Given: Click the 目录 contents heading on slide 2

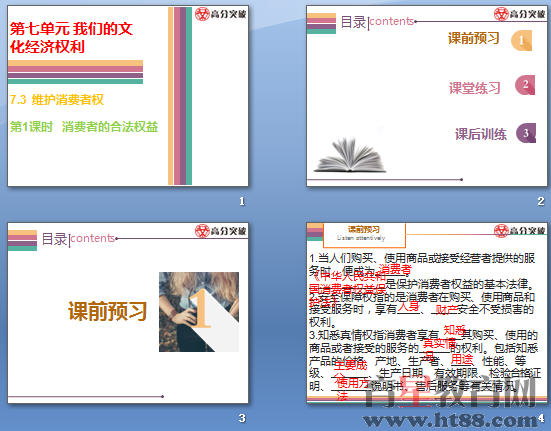Looking at the screenshot, I should coord(377,22).
